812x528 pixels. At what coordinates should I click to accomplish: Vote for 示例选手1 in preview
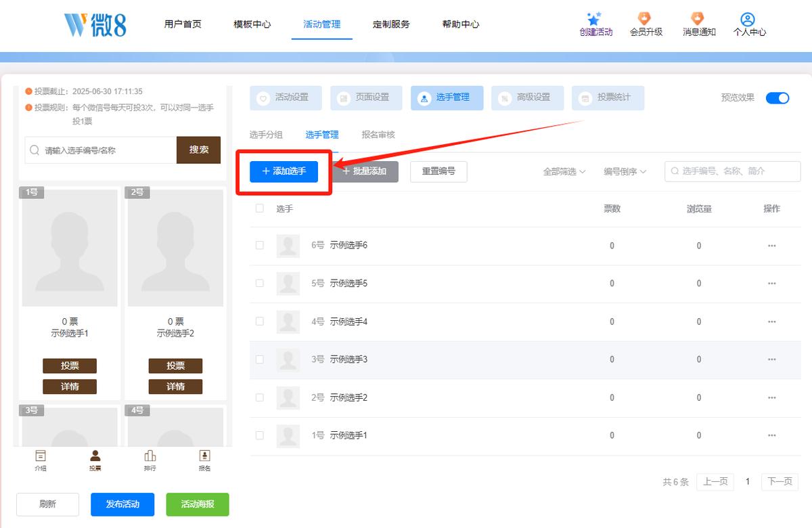70,366
